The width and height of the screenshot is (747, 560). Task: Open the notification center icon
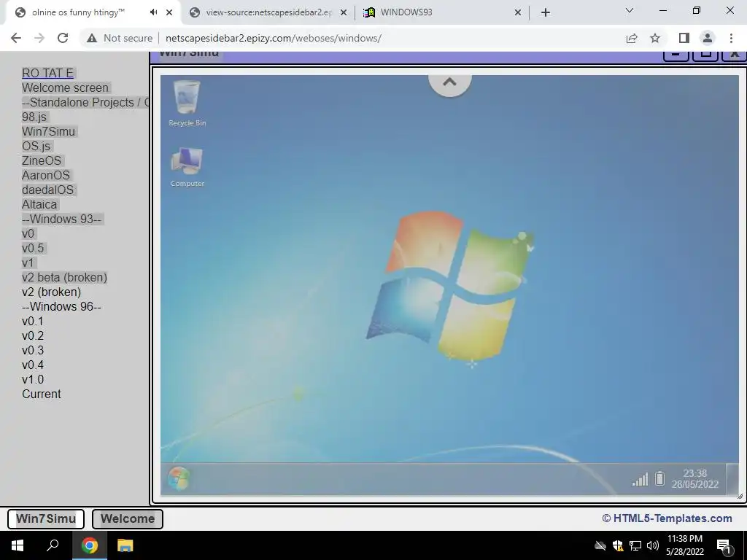[x=724, y=546]
